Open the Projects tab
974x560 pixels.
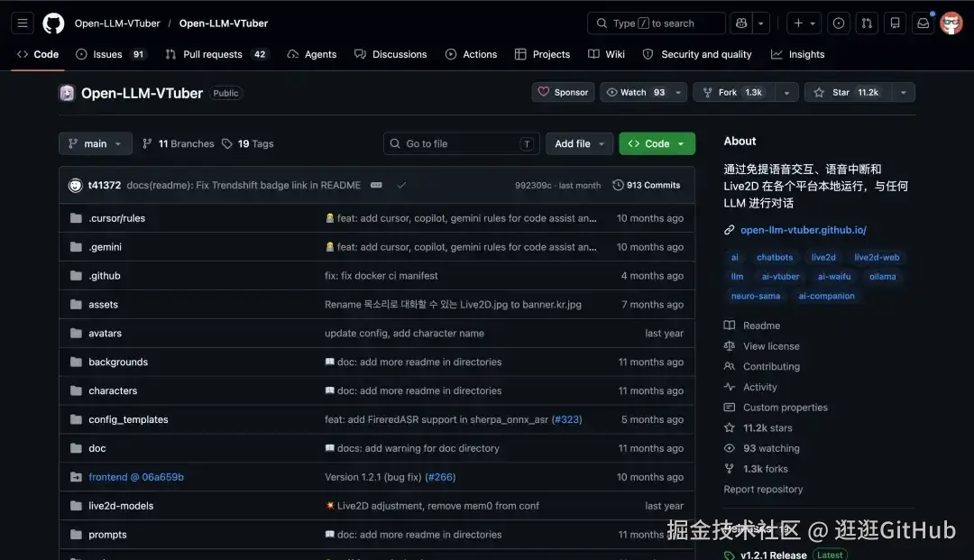point(542,55)
